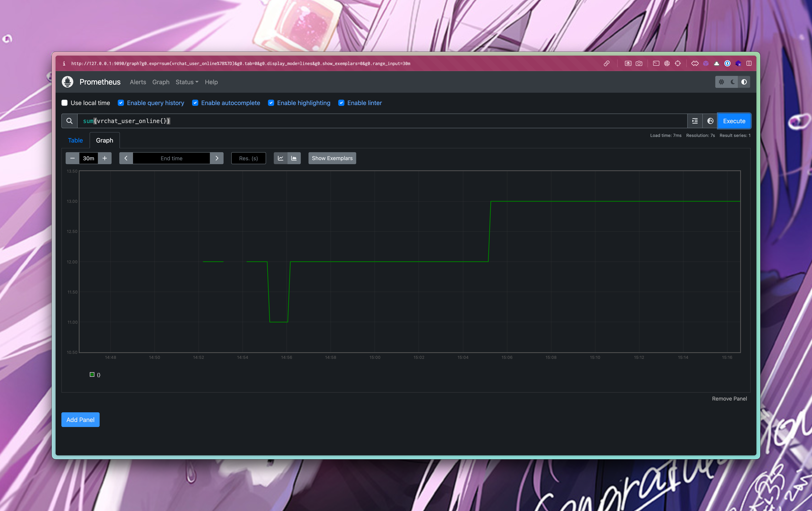The height and width of the screenshot is (511, 812).
Task: Click the search magnifier icon
Action: (70, 121)
